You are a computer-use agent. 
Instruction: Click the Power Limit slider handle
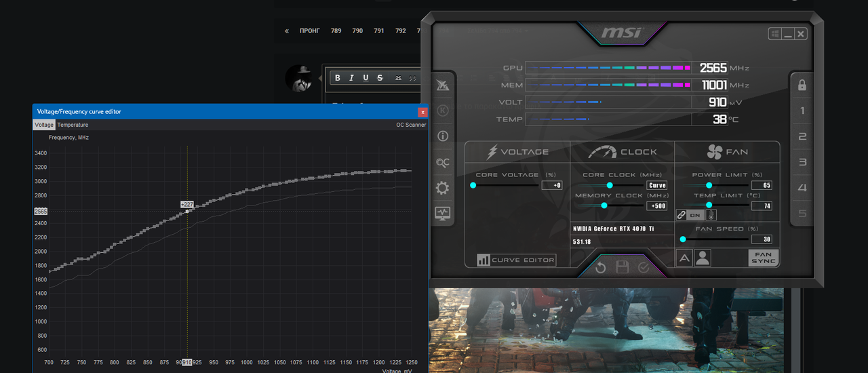(x=709, y=185)
